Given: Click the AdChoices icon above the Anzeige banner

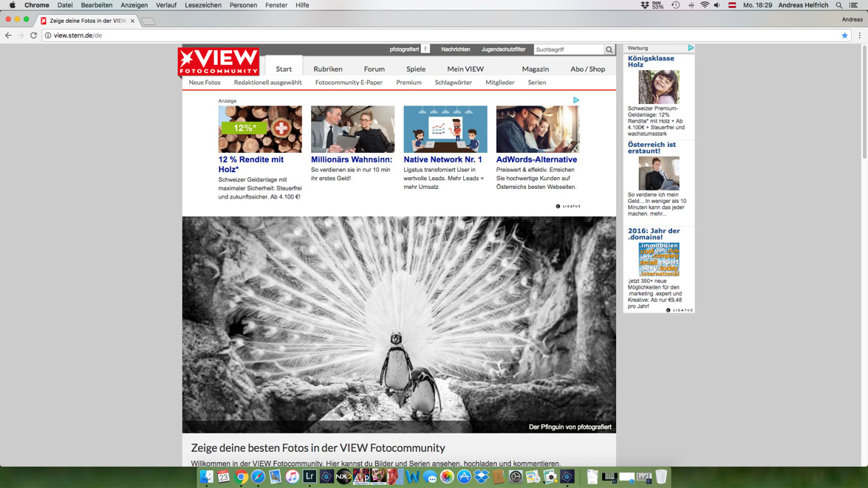Looking at the screenshot, I should click(x=575, y=100).
